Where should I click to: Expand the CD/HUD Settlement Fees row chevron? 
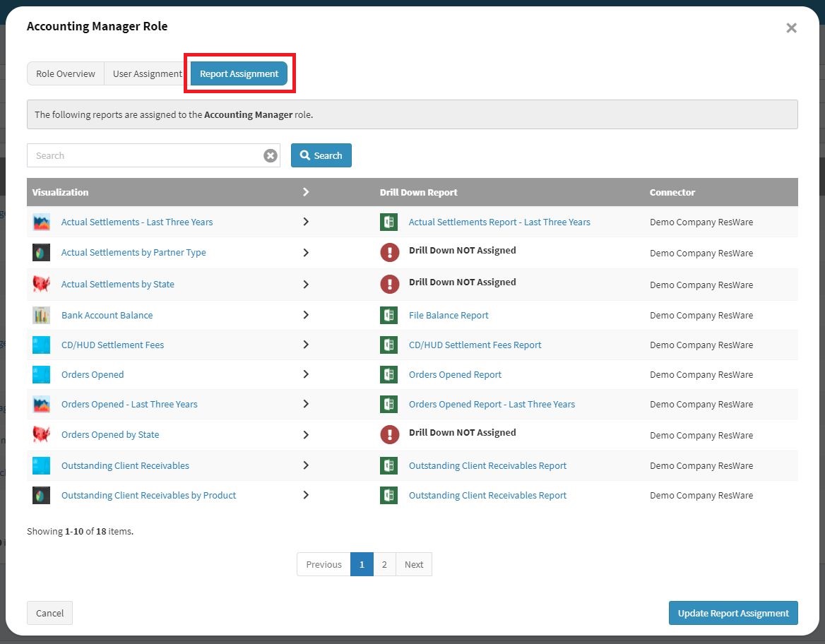(x=306, y=345)
